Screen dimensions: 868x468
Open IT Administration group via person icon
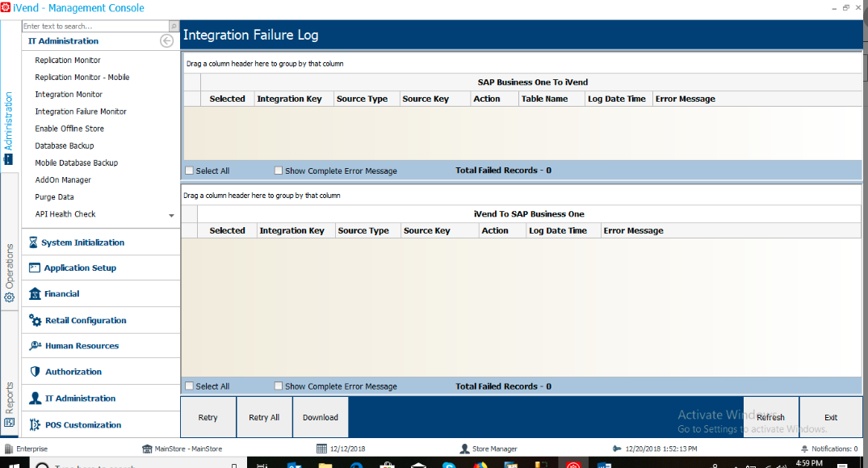(x=35, y=398)
